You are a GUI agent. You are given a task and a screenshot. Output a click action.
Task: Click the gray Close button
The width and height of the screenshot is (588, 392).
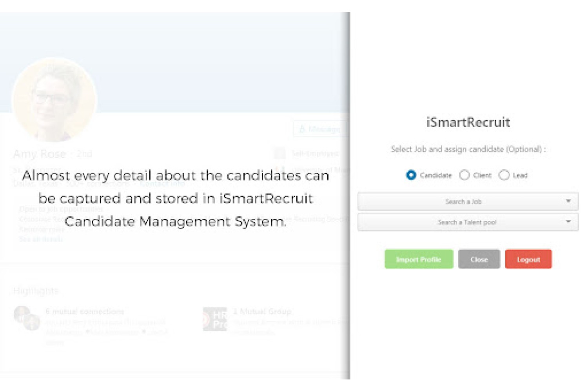click(479, 259)
